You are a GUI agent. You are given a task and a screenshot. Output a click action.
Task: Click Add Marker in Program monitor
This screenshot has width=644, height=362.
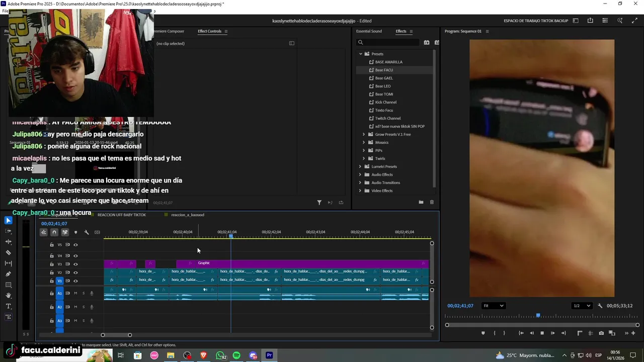click(x=483, y=333)
